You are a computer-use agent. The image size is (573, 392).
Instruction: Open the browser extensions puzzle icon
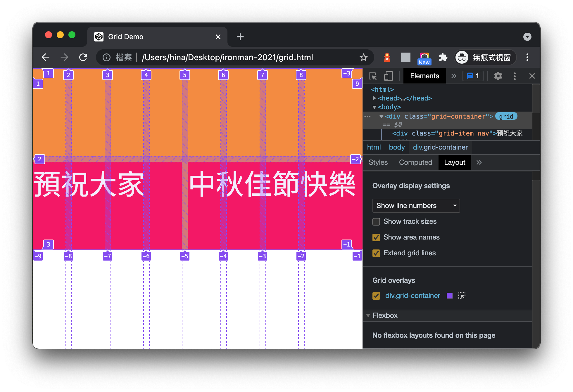tap(443, 57)
